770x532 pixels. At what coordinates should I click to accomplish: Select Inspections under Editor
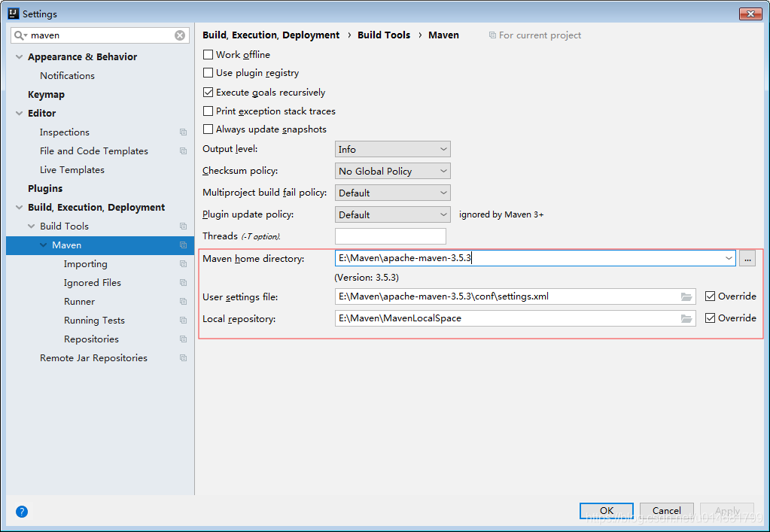(x=64, y=132)
